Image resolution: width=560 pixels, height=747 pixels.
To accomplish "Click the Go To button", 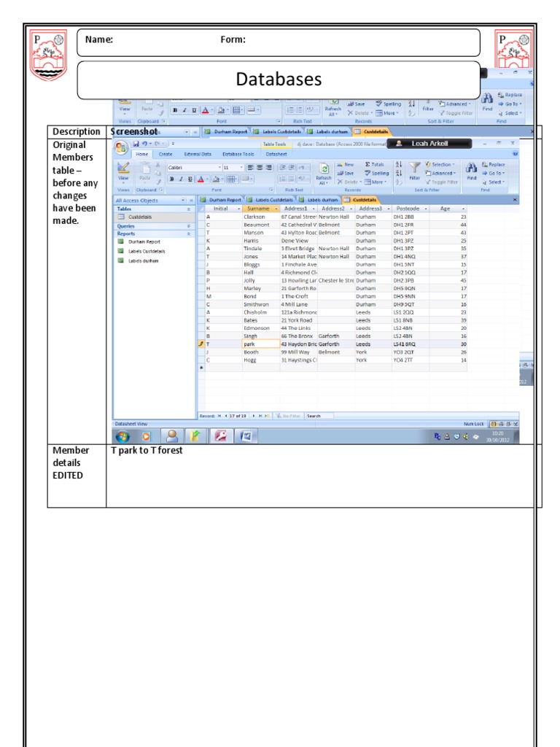I will 495,174.
